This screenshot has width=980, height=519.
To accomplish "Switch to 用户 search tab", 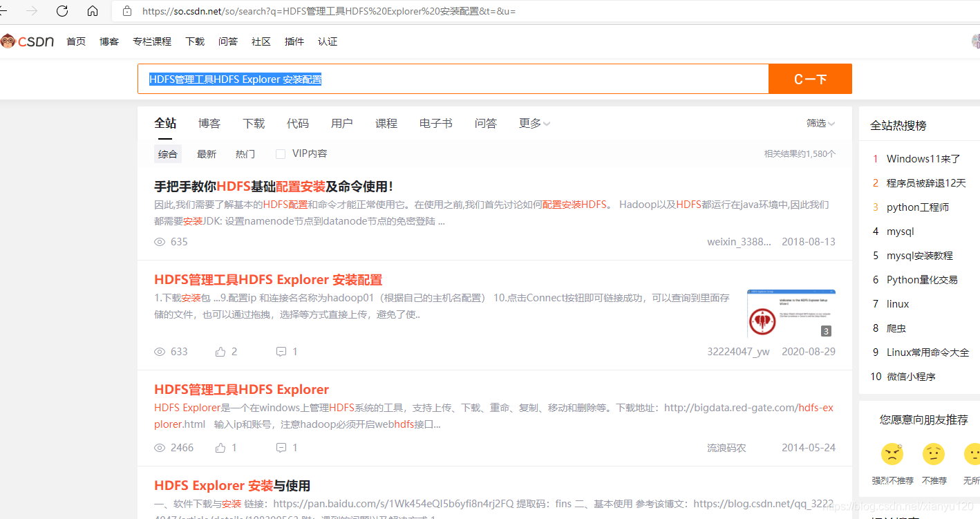I will point(342,123).
